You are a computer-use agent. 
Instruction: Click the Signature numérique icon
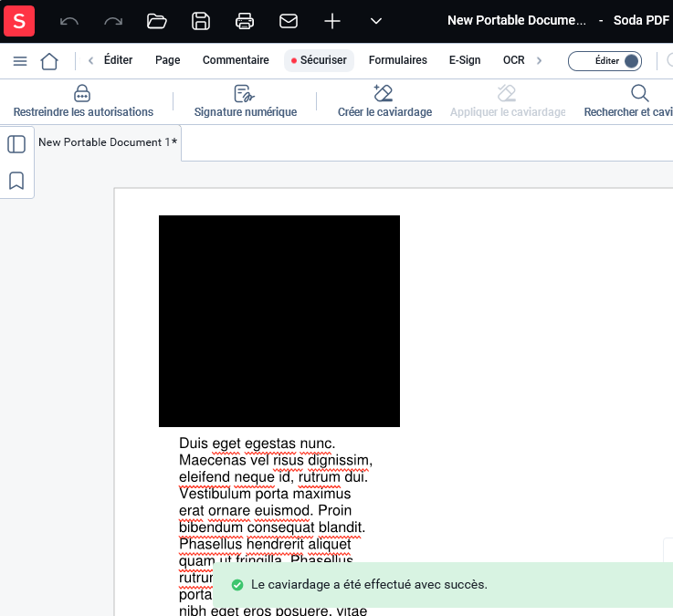tap(245, 93)
